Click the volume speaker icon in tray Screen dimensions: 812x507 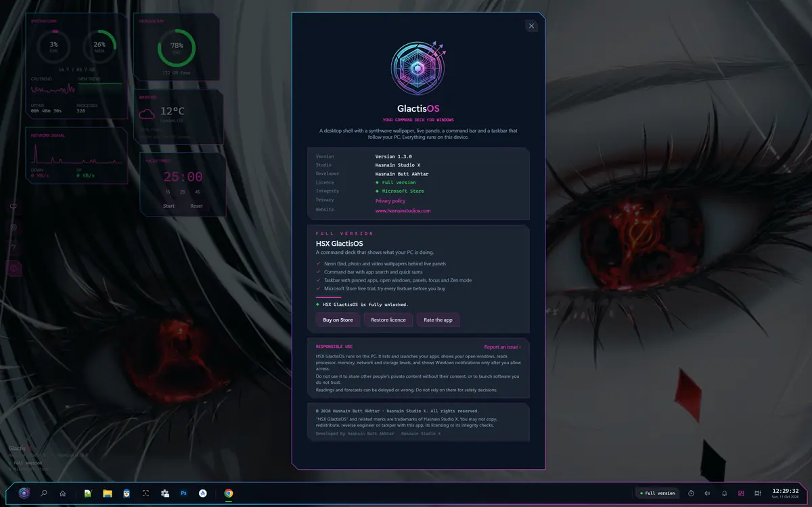[707, 493]
